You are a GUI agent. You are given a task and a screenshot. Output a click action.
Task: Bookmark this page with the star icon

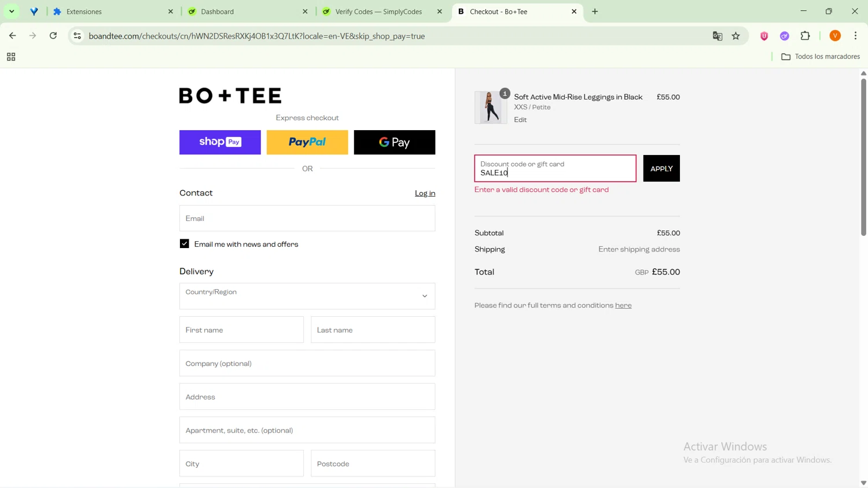click(736, 36)
